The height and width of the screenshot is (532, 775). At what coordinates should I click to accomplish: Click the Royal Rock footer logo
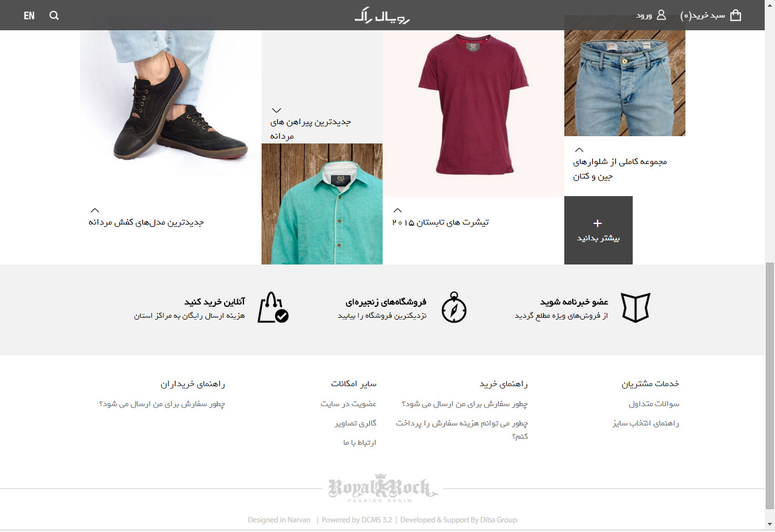[x=383, y=488]
